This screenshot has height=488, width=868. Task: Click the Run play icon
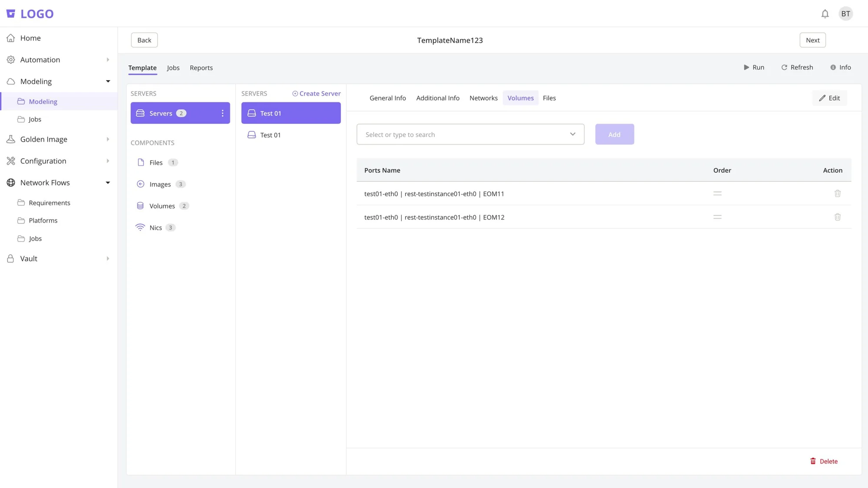tap(746, 67)
